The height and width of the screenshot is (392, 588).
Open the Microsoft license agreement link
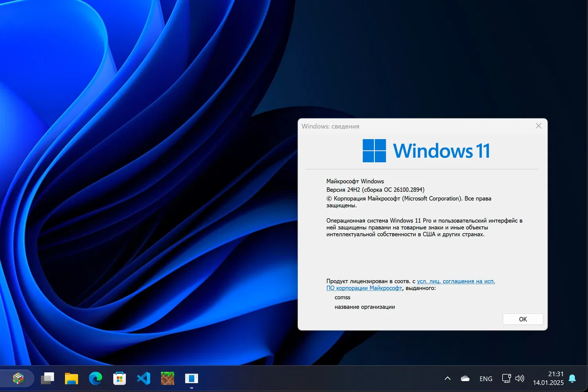(456, 281)
